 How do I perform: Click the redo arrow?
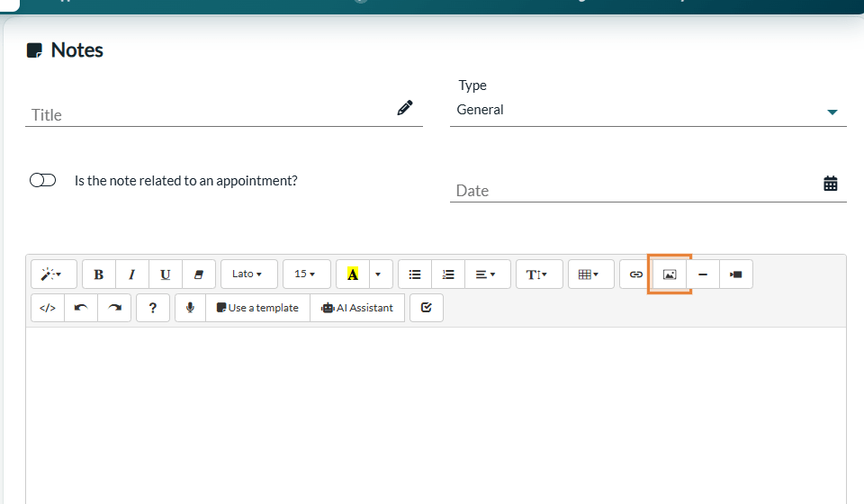pyautogui.click(x=114, y=308)
